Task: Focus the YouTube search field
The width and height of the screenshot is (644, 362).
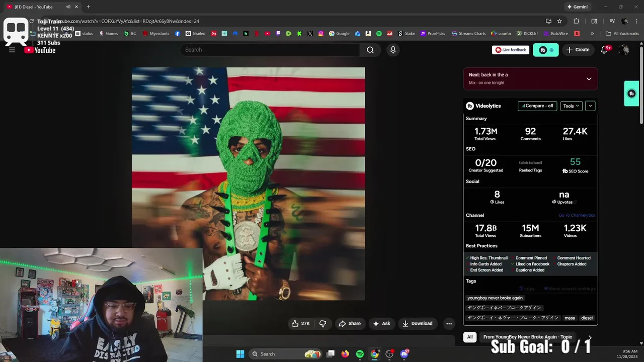Action: tap(270, 50)
